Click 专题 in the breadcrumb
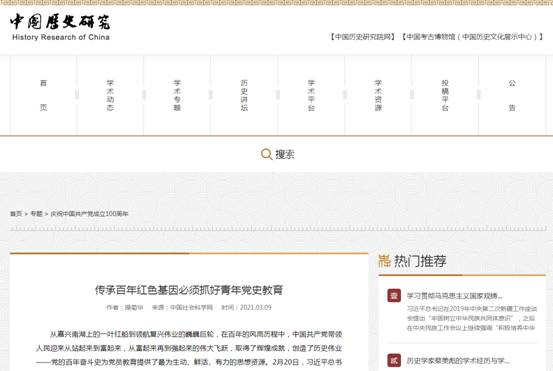Viewport: 553px width, 371px height. (x=36, y=214)
